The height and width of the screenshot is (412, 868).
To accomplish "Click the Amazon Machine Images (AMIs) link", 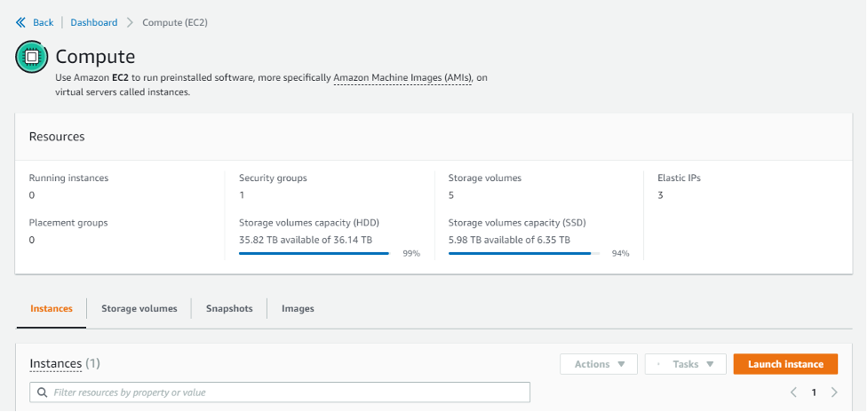I will coord(402,77).
